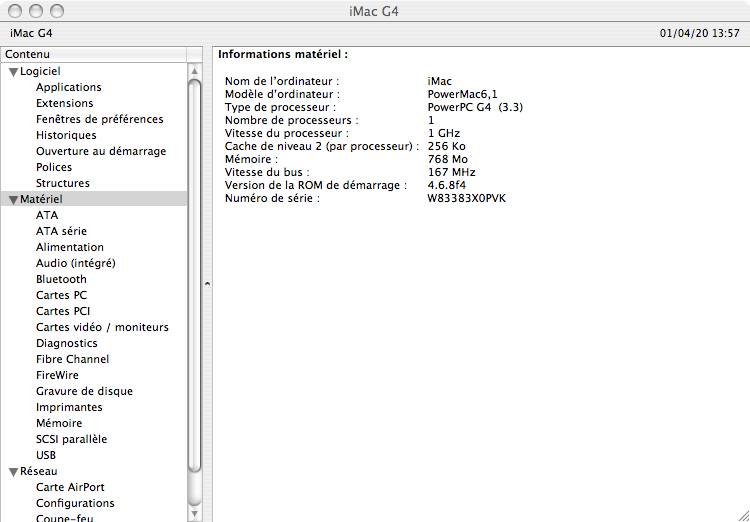Select Structures under Logiciel

point(63,183)
